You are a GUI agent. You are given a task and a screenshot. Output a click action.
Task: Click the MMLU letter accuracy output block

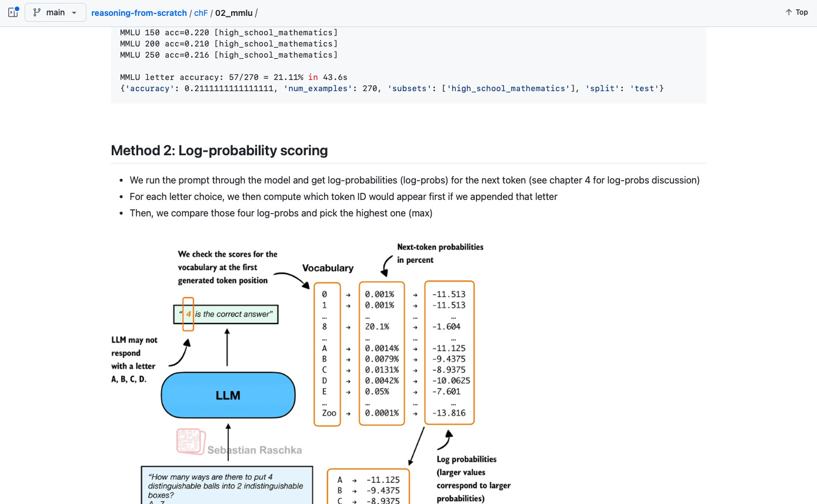pos(233,77)
